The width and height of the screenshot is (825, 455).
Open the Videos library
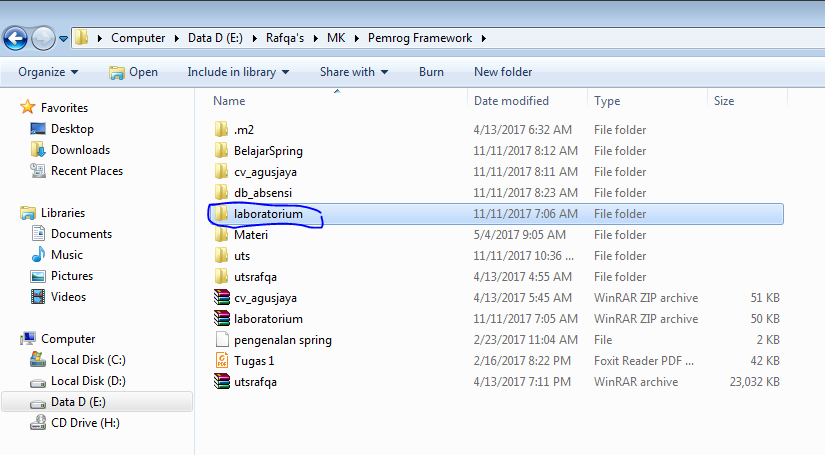coord(68,297)
